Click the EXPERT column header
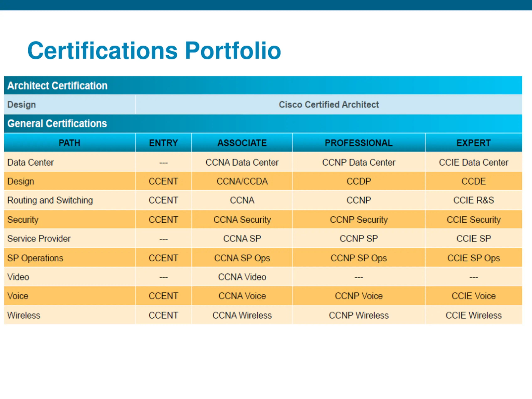The width and height of the screenshot is (532, 399). (x=474, y=143)
